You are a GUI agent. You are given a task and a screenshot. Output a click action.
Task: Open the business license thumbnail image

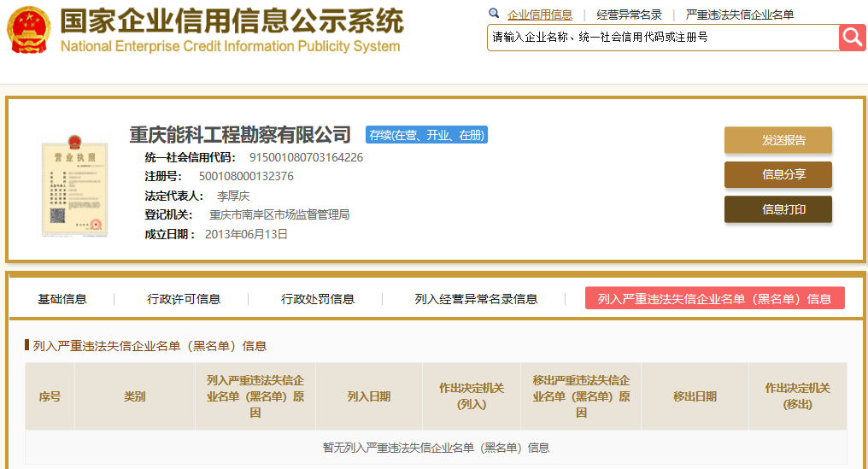coord(74,186)
